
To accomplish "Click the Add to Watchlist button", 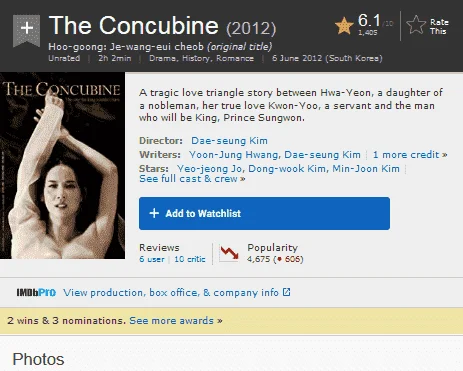I will [264, 213].
